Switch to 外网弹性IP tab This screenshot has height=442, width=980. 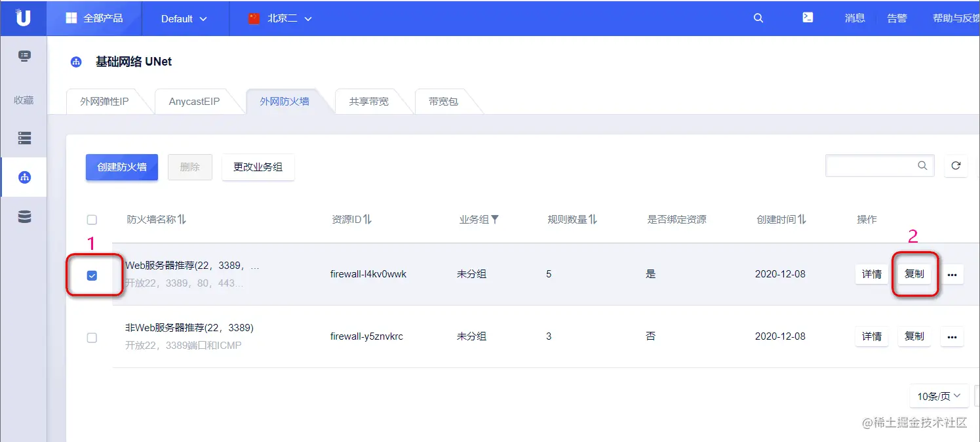click(105, 102)
